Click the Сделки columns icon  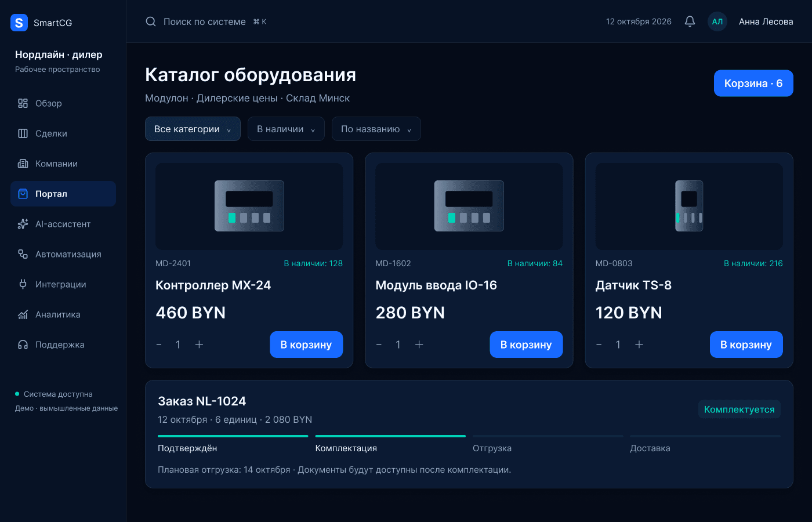coord(23,133)
